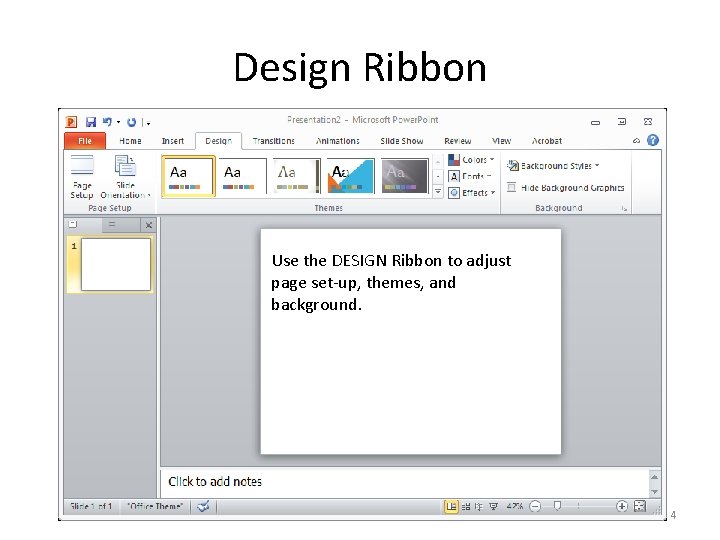Click zoom out minus button
Viewport: 720px width, 540px height.
click(x=535, y=506)
